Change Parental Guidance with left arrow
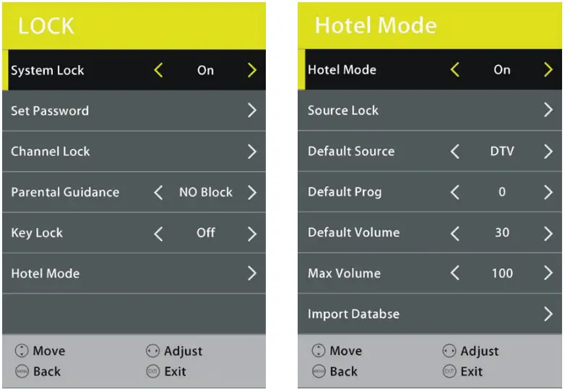This screenshot has height=392, width=565. tap(158, 193)
